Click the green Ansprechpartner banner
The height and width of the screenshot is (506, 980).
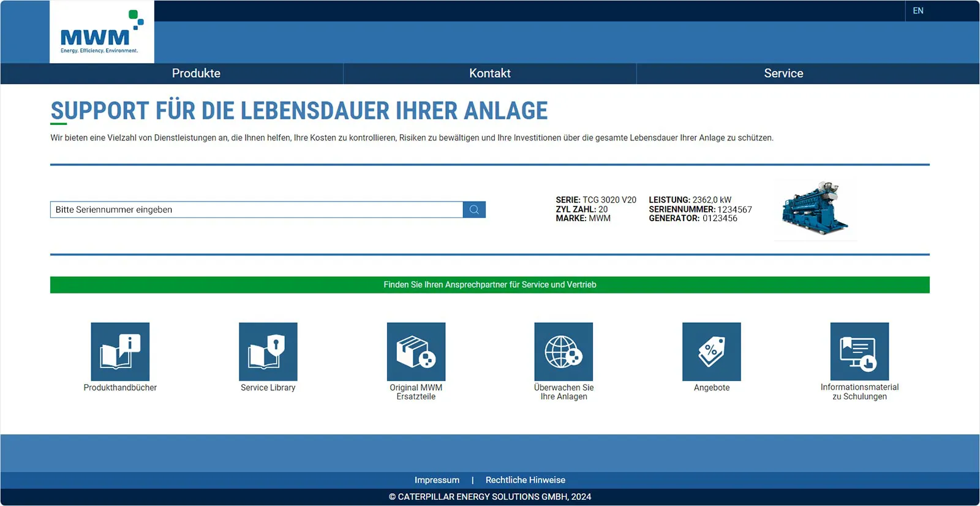point(490,285)
